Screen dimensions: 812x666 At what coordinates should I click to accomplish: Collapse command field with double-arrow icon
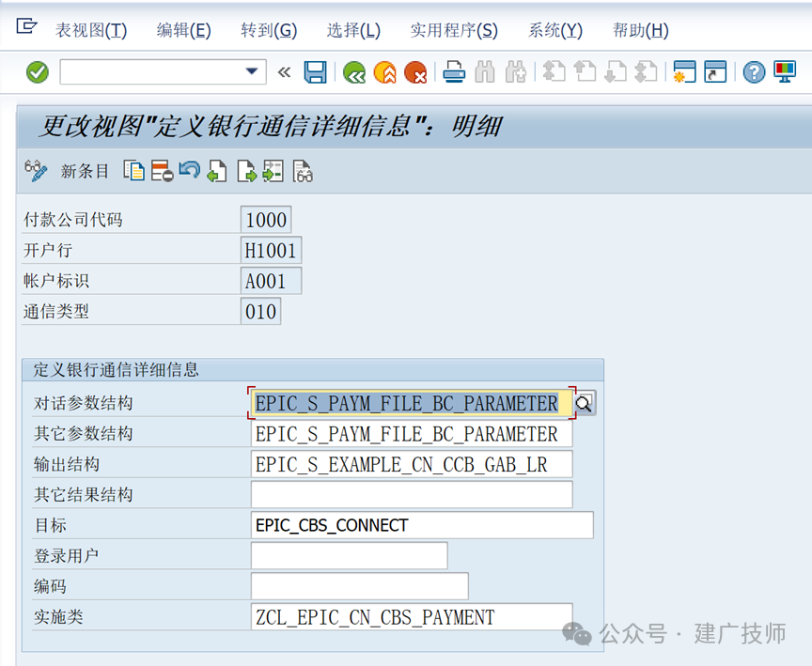pos(284,72)
